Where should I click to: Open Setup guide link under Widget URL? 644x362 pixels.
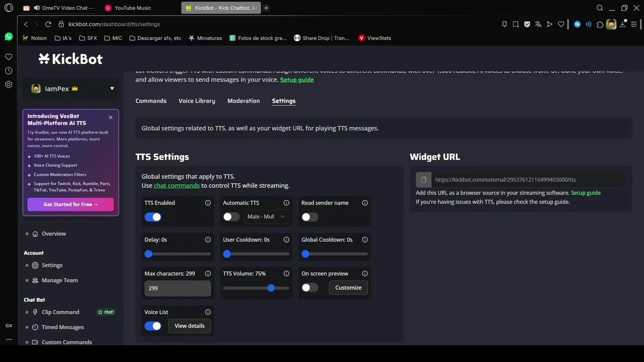[586, 193]
